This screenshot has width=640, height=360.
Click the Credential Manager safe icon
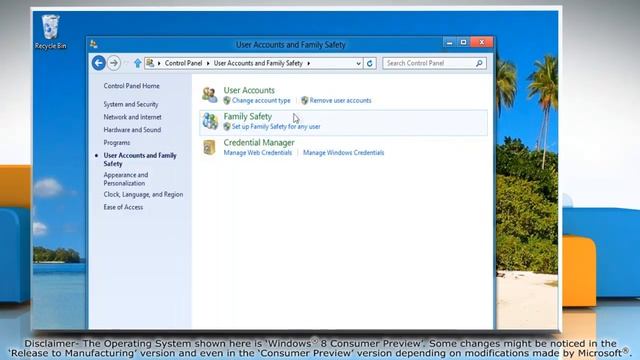[209, 147]
